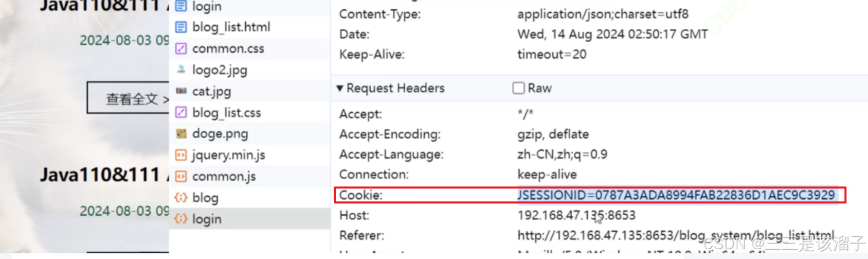Click the jquery.min.js script icon
This screenshot has height=259, width=868.
click(x=181, y=155)
